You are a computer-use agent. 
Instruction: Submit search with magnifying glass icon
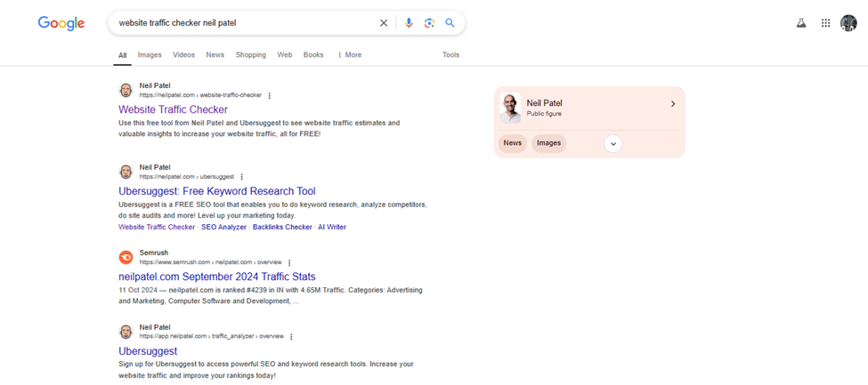[450, 23]
